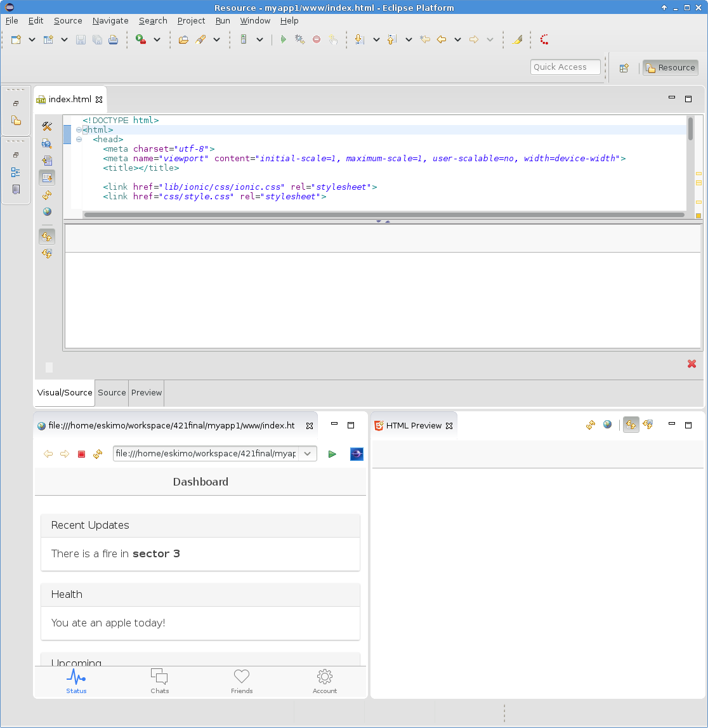Switch to the Preview tab of the editor

(x=147, y=393)
